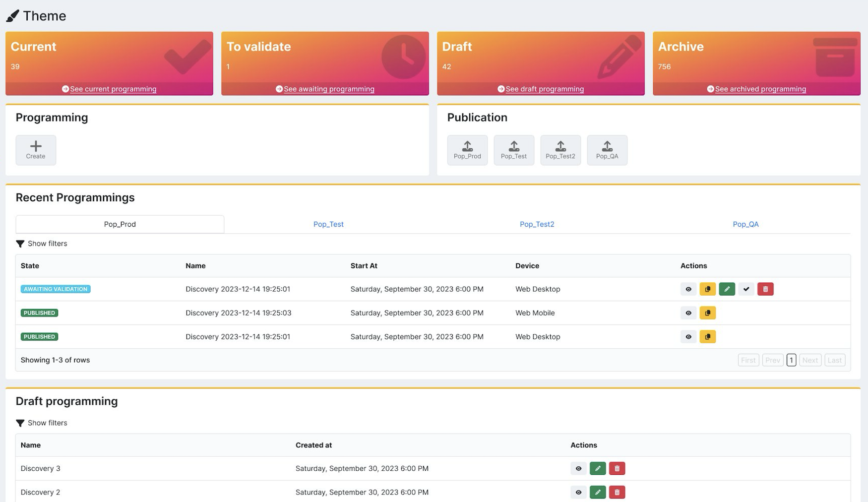This screenshot has height=502, width=868.
Task: Open See awaiting programming link
Action: 325,89
